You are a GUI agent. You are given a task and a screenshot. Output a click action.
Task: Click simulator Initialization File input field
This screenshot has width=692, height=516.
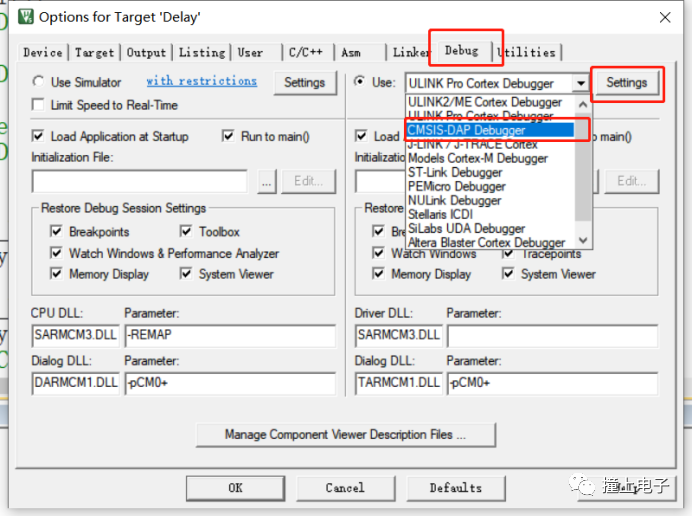pos(139,181)
